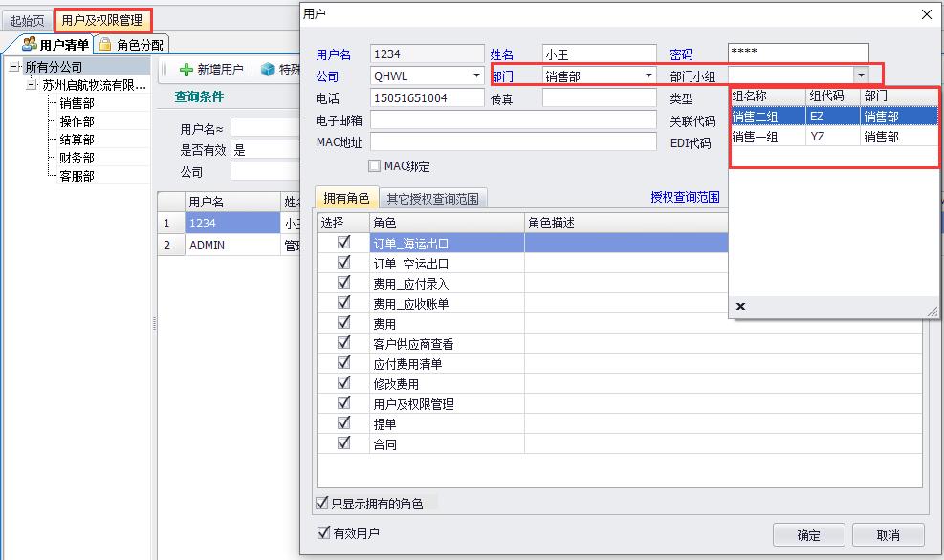Click the people icon on 用户清单 tab
The image size is (944, 560).
[30, 45]
